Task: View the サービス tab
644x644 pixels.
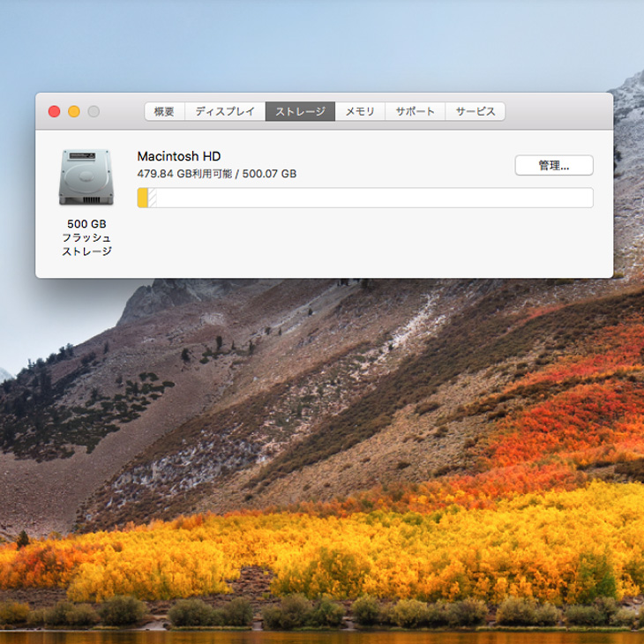Action: 476,111
